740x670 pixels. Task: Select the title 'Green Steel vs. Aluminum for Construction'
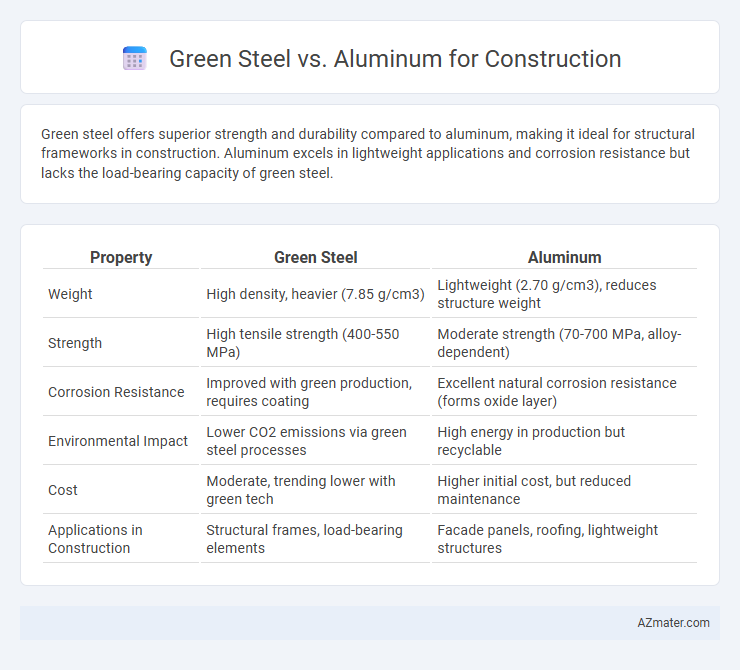(x=395, y=59)
